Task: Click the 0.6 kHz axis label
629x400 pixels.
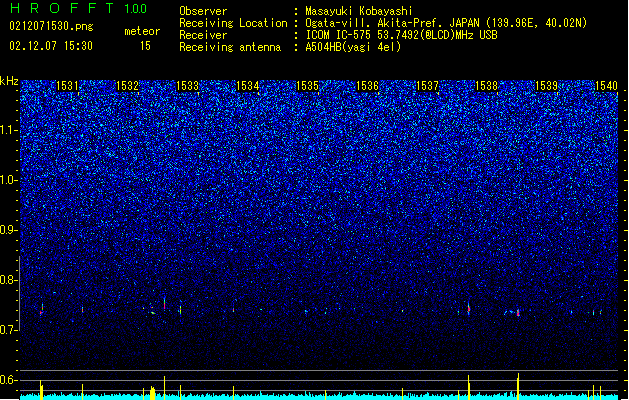Action: (8, 380)
